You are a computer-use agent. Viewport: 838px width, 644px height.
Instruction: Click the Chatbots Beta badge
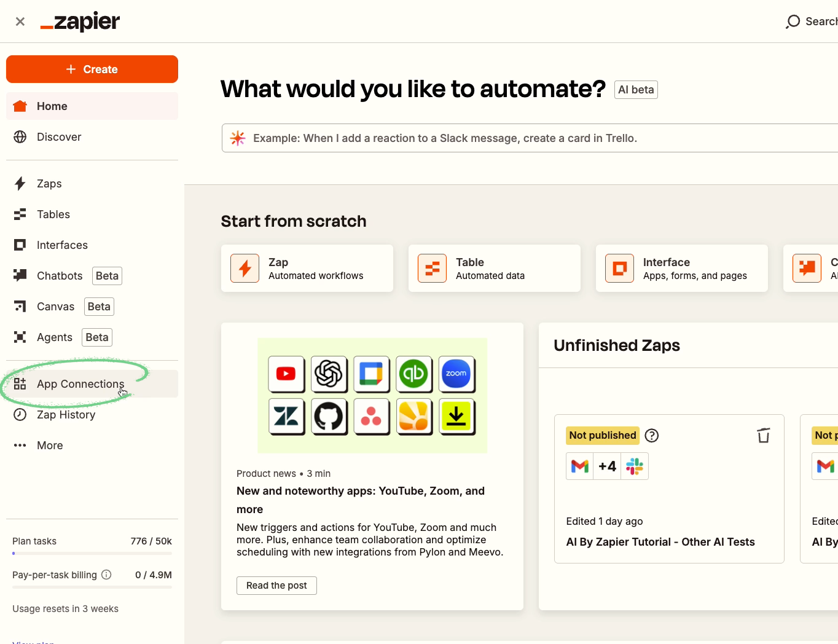tap(107, 276)
